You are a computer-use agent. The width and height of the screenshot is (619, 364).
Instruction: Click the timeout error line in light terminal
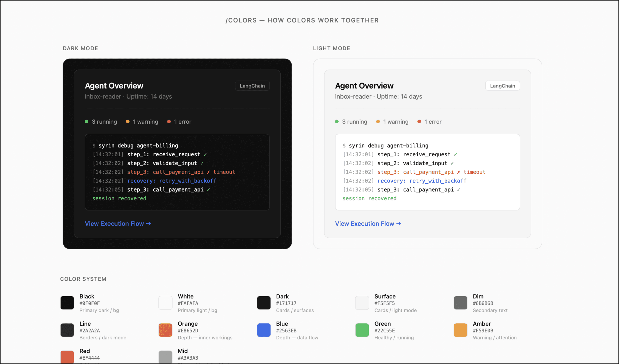pyautogui.click(x=414, y=172)
